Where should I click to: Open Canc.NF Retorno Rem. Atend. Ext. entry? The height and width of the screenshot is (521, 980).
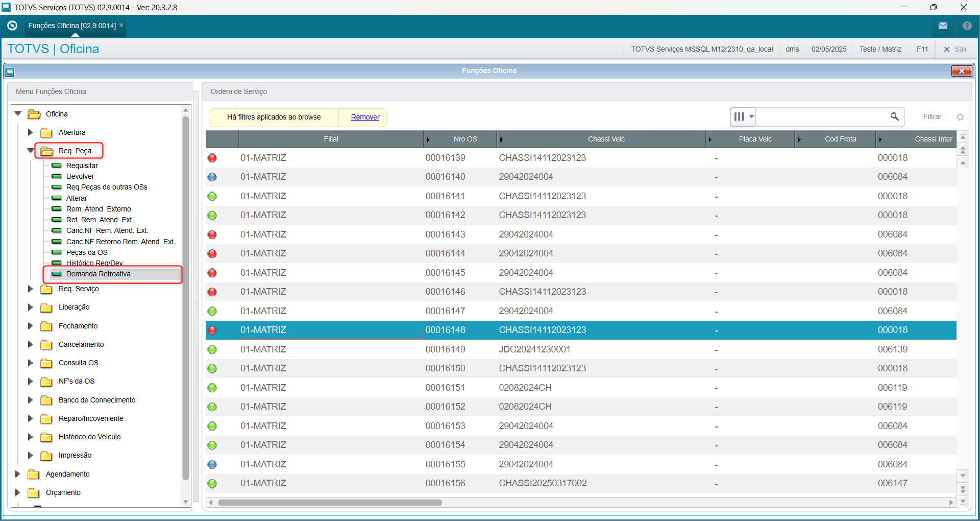(120, 242)
